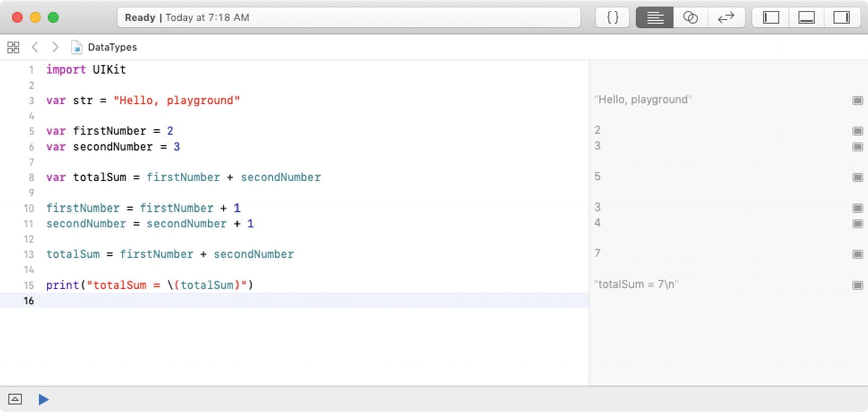Click the string "Hello, playground" in code
Screen dimensions: 868x412
pyautogui.click(x=177, y=100)
